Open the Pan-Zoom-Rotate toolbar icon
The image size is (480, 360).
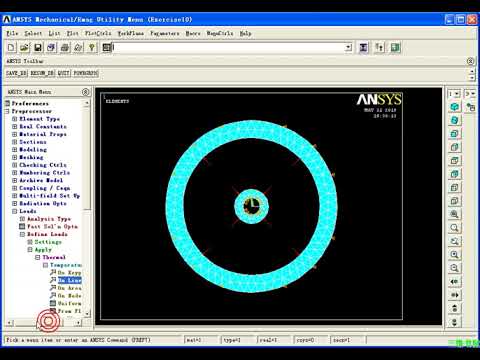point(51,47)
